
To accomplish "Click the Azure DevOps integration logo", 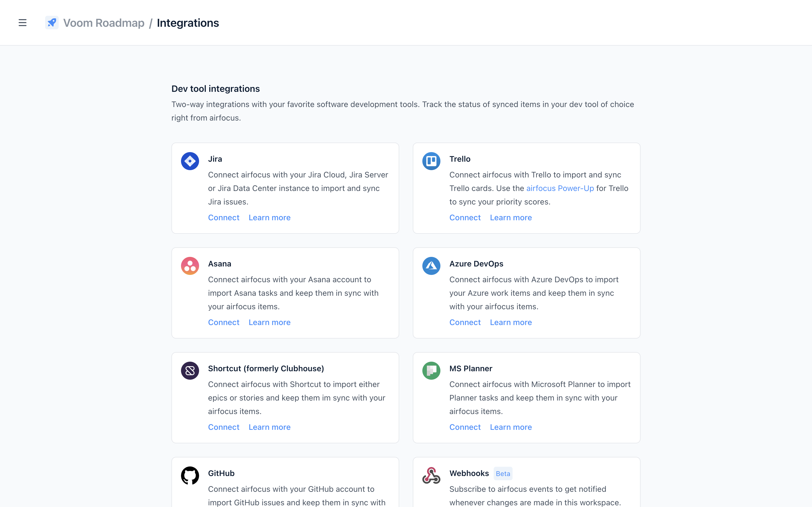I will 431,266.
